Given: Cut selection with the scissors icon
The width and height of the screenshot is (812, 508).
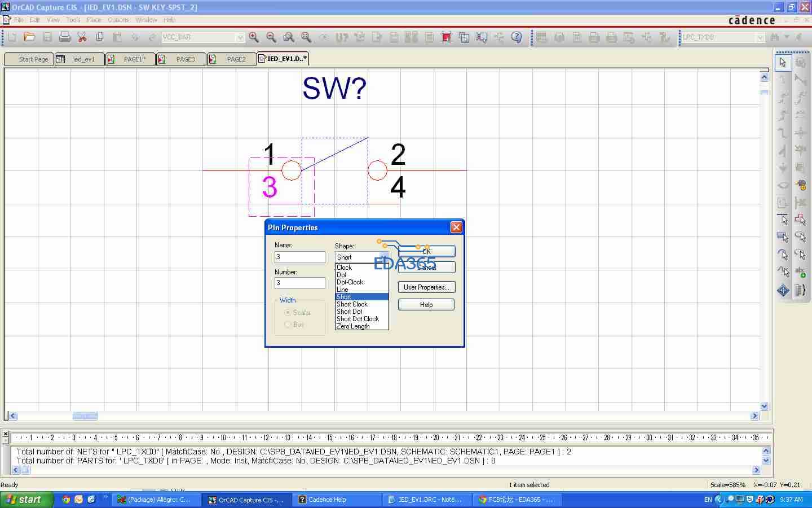Looking at the screenshot, I should coord(82,37).
